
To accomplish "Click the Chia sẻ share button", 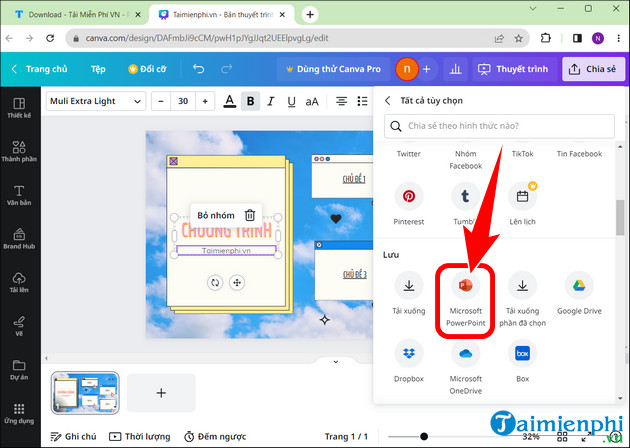I will (593, 69).
